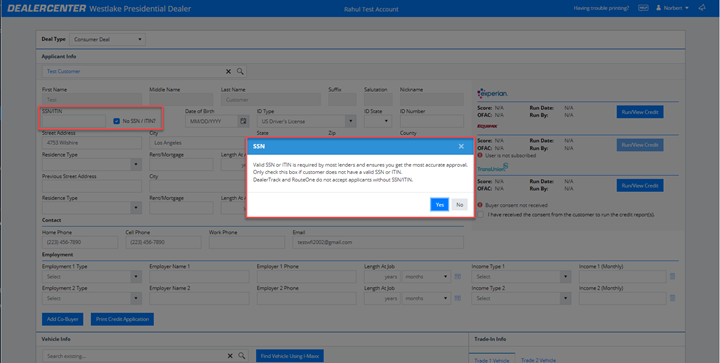Click the applicant search magnifier icon
Screen dimensions: 720x363
pyautogui.click(x=240, y=72)
